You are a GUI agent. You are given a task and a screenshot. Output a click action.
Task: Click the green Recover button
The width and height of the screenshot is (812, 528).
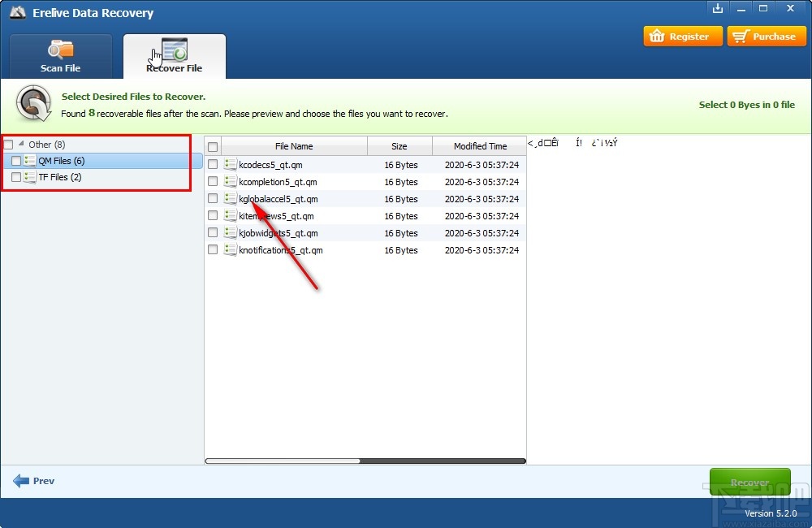749,482
